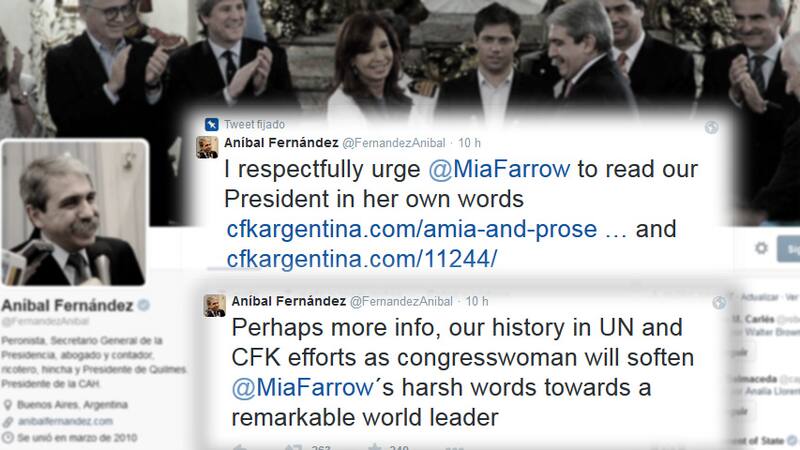Image resolution: width=800 pixels, height=450 pixels.
Task: Click the location pin icon for Buenos Aires
Action: point(8,405)
